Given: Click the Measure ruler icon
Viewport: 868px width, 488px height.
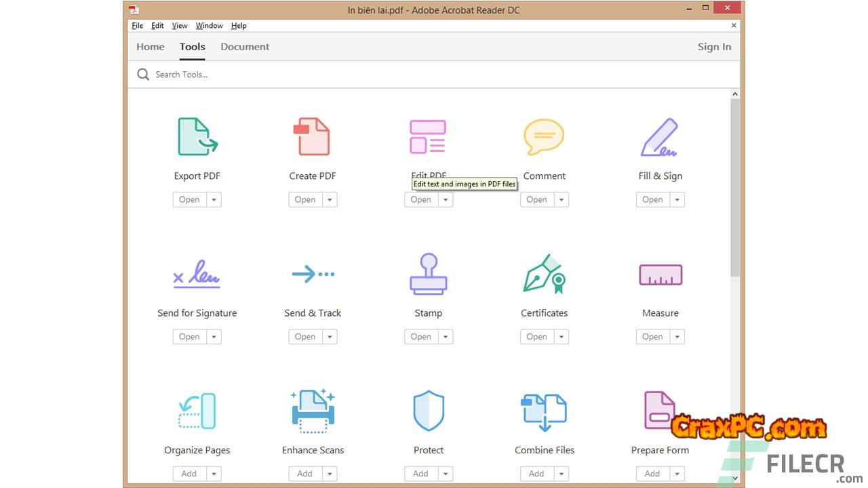Looking at the screenshot, I should (x=660, y=274).
